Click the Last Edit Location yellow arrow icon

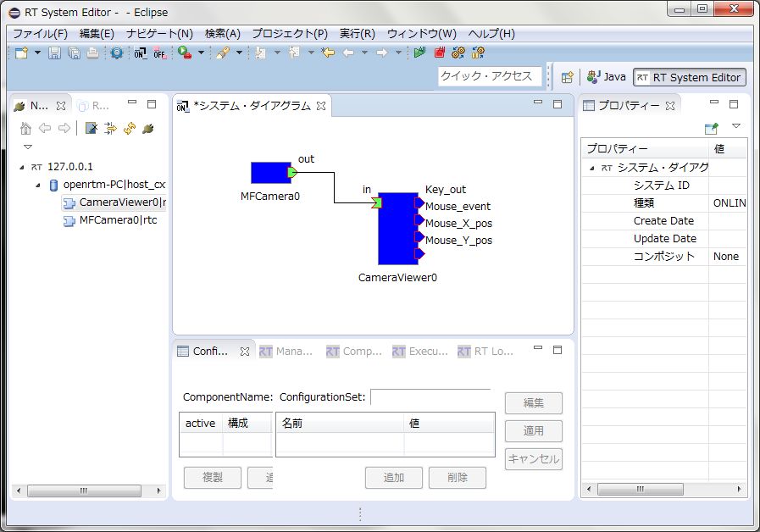(x=328, y=53)
